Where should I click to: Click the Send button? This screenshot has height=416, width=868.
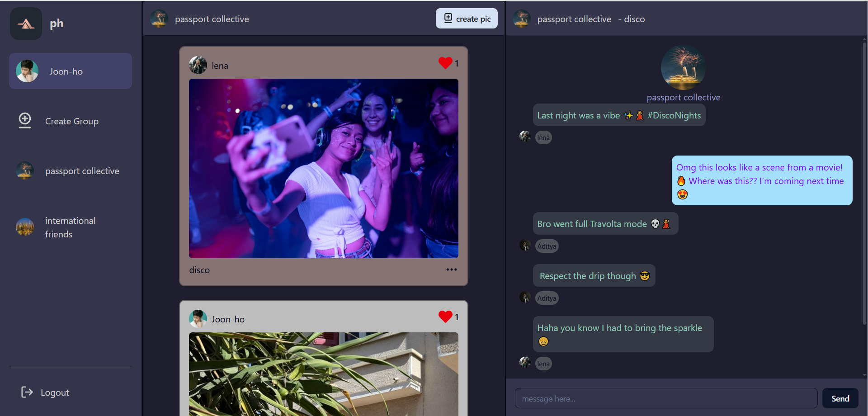(840, 398)
